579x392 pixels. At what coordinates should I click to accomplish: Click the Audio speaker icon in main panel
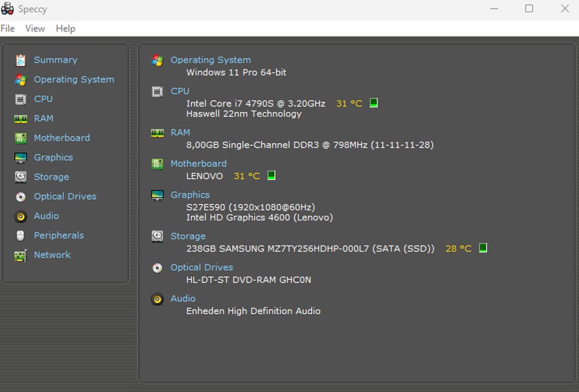click(157, 299)
